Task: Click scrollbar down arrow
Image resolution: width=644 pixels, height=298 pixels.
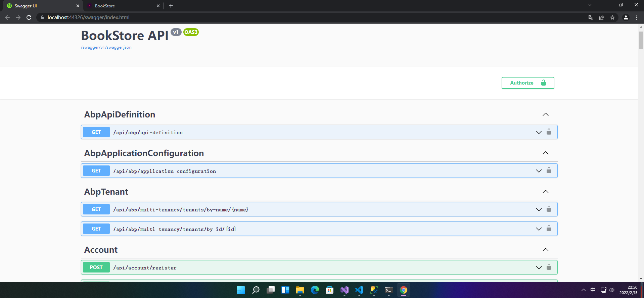Action: [x=641, y=279]
